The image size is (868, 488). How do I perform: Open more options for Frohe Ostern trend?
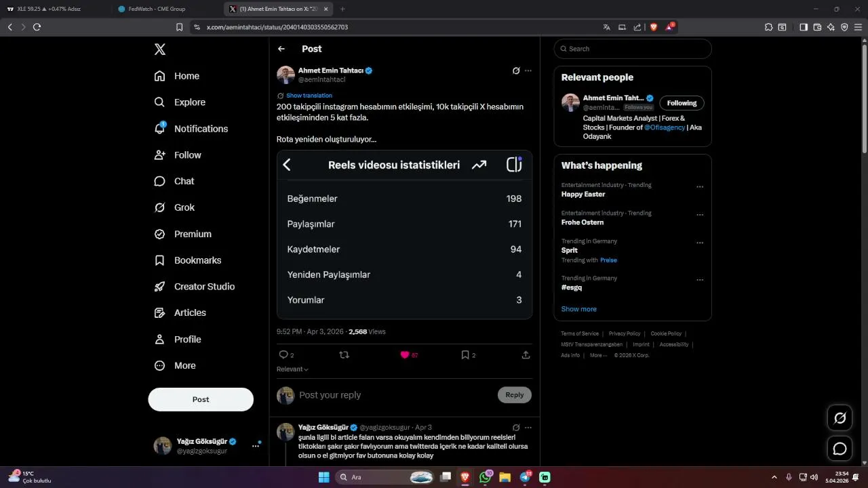700,215
